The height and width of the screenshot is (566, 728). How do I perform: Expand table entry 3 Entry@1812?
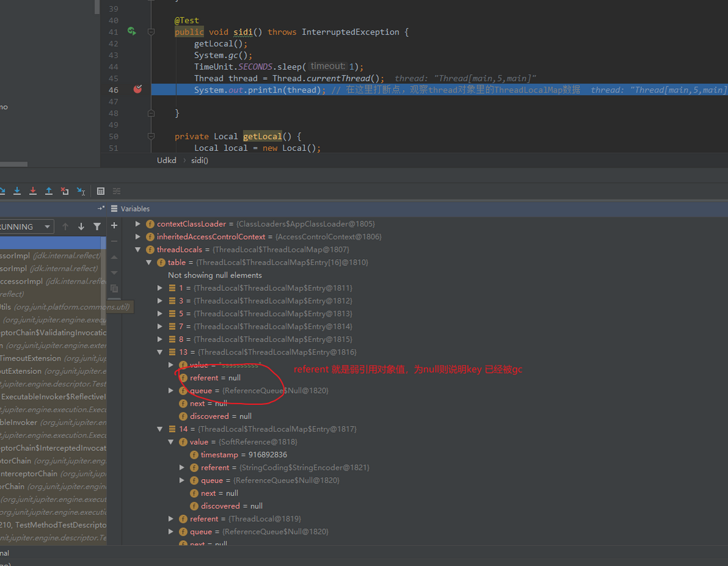click(160, 301)
